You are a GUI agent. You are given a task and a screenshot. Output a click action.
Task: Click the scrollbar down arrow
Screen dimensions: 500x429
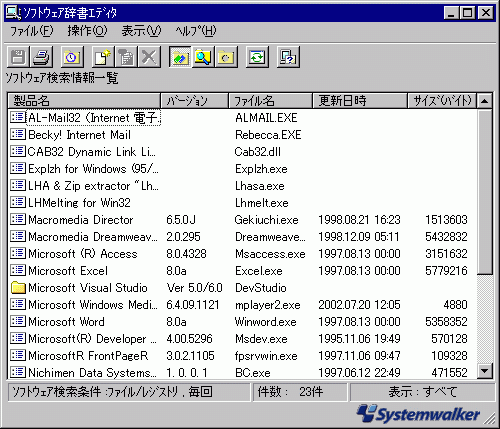click(x=485, y=371)
